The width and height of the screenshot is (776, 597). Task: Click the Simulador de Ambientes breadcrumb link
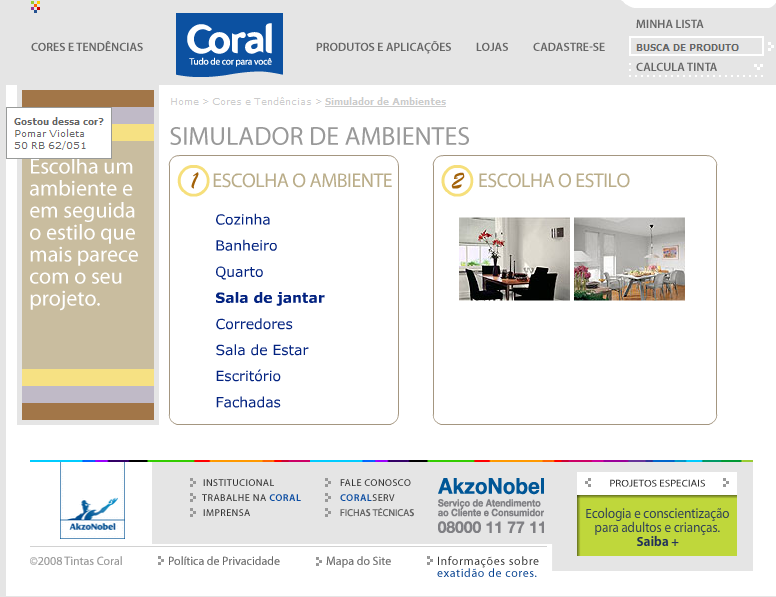pos(386,101)
